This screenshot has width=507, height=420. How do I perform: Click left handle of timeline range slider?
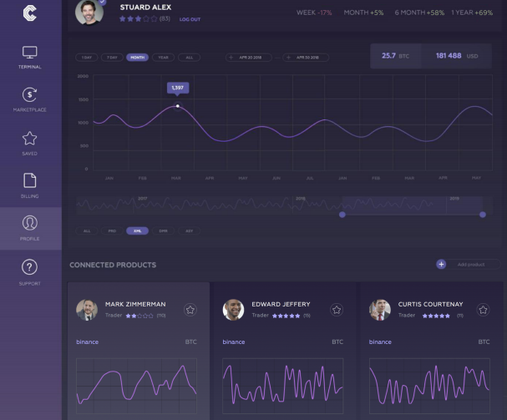tap(342, 215)
